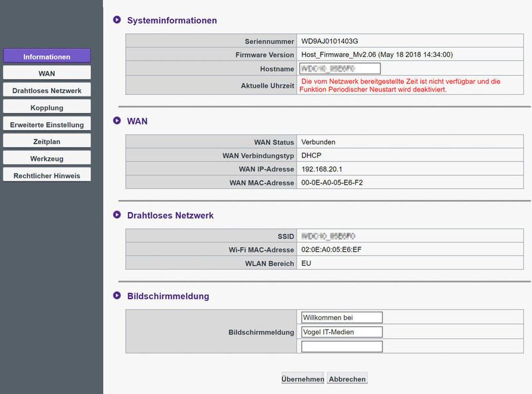Open Erweiterte Einstellung in the sidebar

tap(47, 124)
